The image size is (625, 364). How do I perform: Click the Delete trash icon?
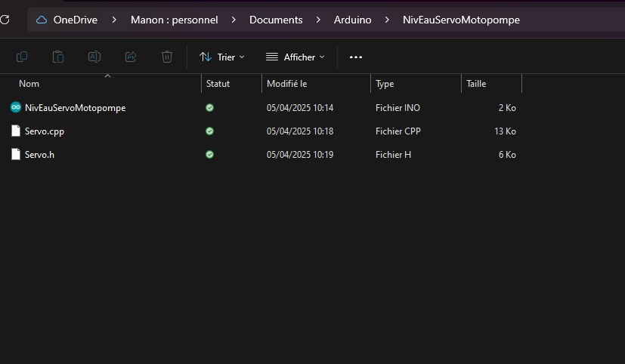(x=167, y=57)
